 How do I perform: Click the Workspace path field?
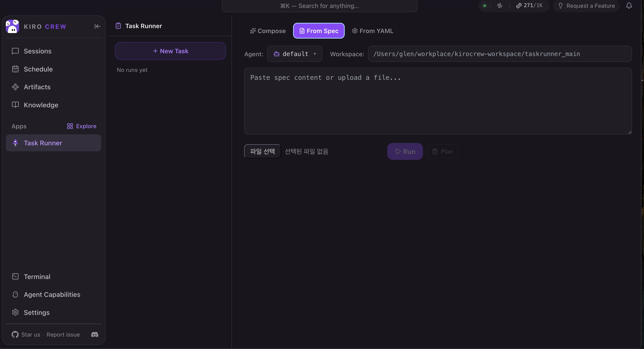(500, 54)
